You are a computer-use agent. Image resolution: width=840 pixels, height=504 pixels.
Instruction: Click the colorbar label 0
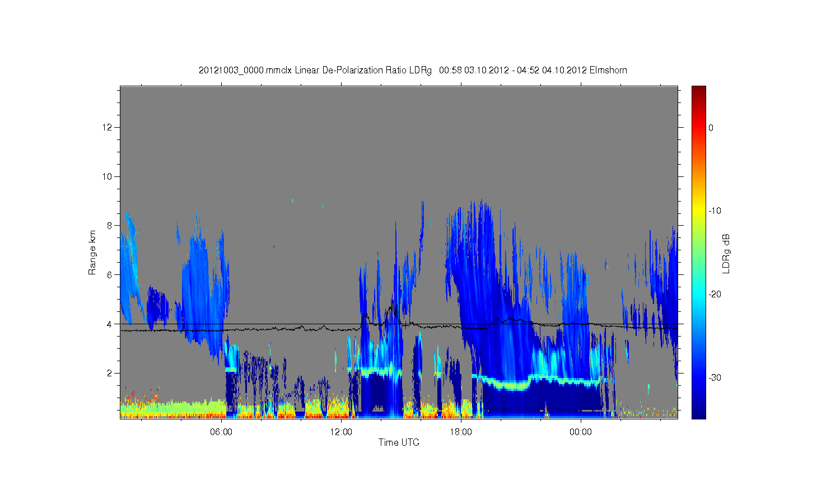point(711,128)
